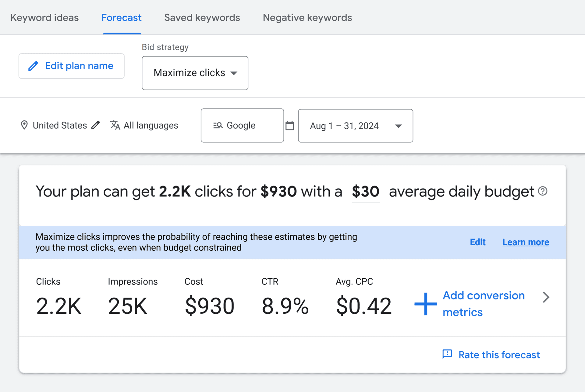Switch to the Keyword ideas tab
585x392 pixels.
(44, 18)
